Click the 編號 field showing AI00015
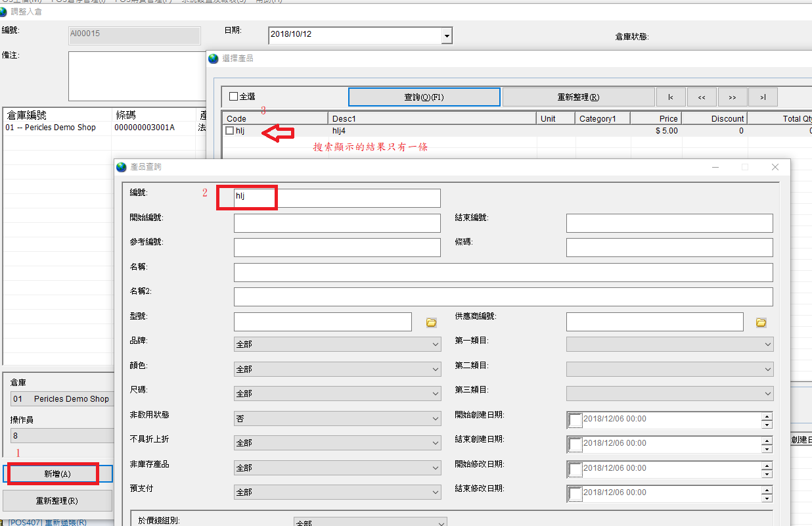This screenshot has height=526, width=812. pyautogui.click(x=135, y=36)
